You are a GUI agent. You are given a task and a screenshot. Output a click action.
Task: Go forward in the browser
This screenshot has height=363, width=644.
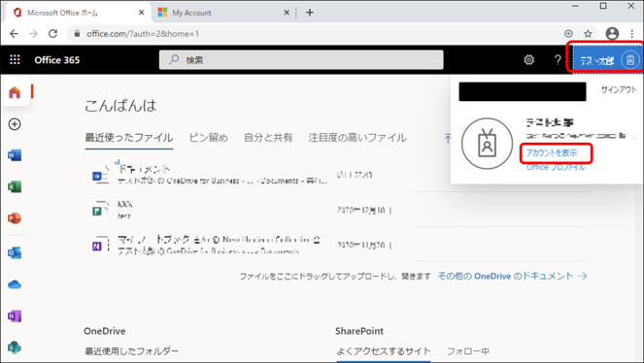tap(33, 34)
